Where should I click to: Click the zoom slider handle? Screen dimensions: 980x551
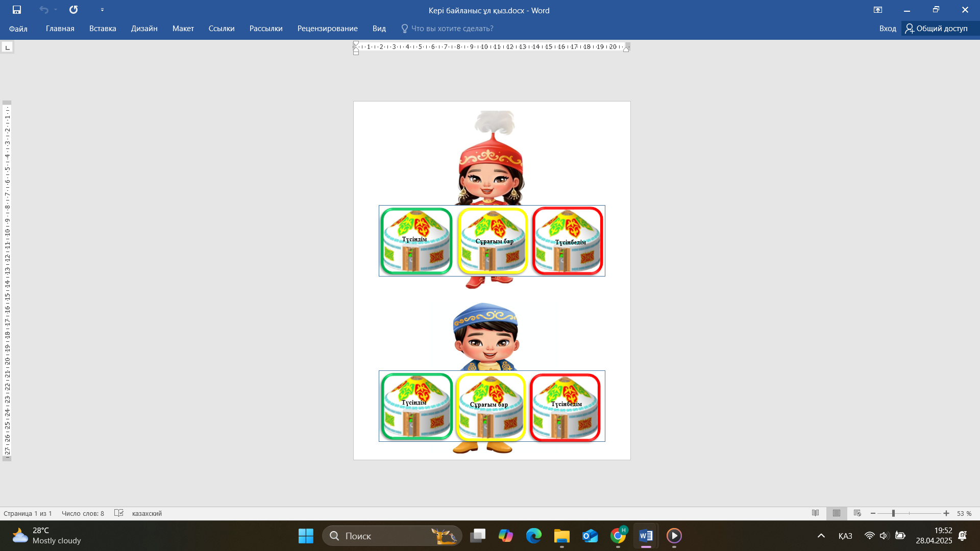click(x=893, y=513)
